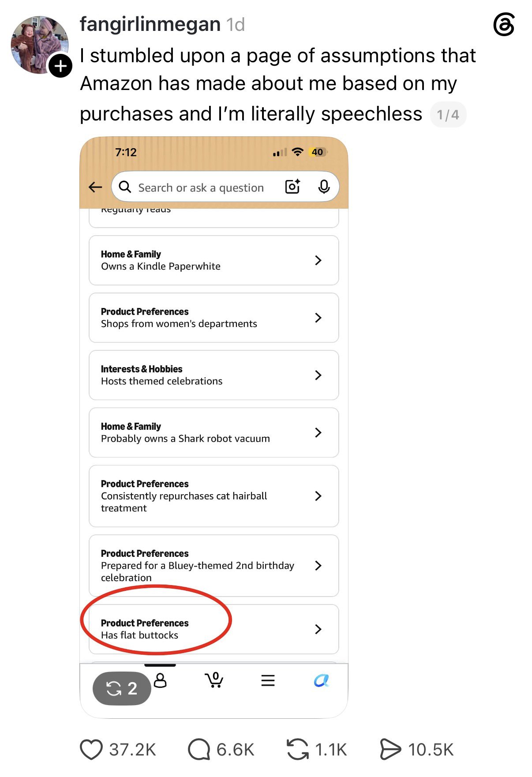Focus the 'Search or ask a question' field
532x777 pixels.
[225, 187]
